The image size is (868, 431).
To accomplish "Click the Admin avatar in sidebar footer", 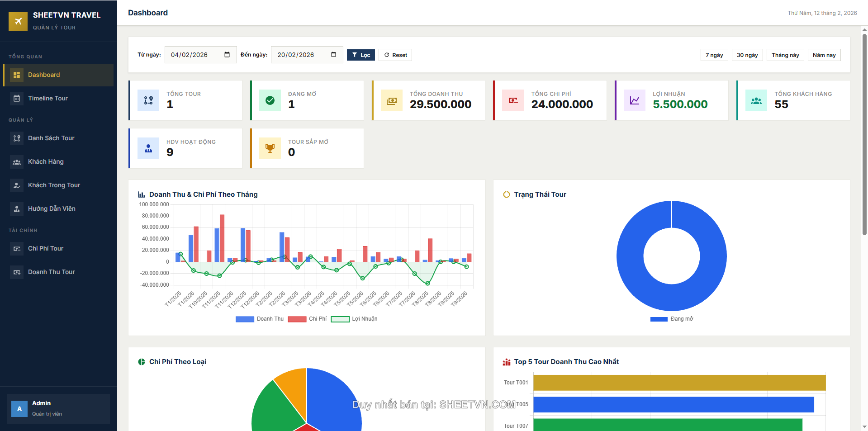I will pos(19,408).
